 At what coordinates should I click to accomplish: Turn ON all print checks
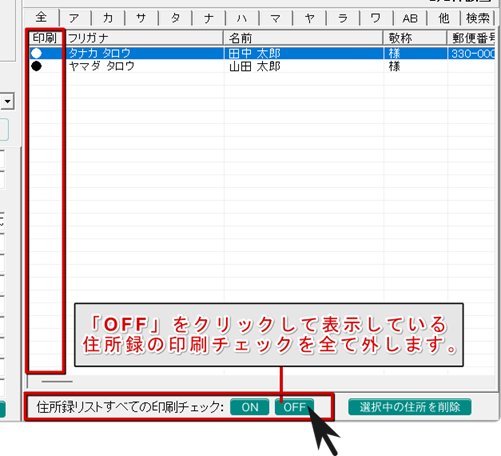(250, 407)
